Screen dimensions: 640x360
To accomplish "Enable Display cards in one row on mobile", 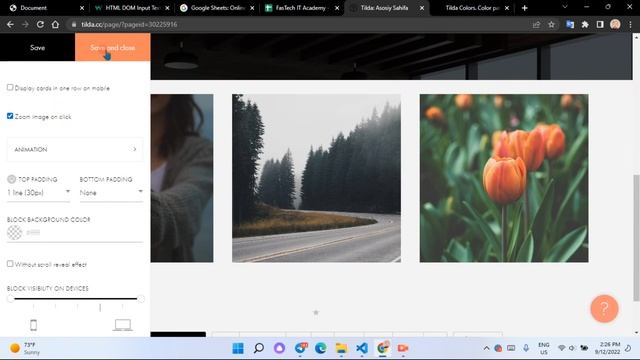I will [10, 87].
